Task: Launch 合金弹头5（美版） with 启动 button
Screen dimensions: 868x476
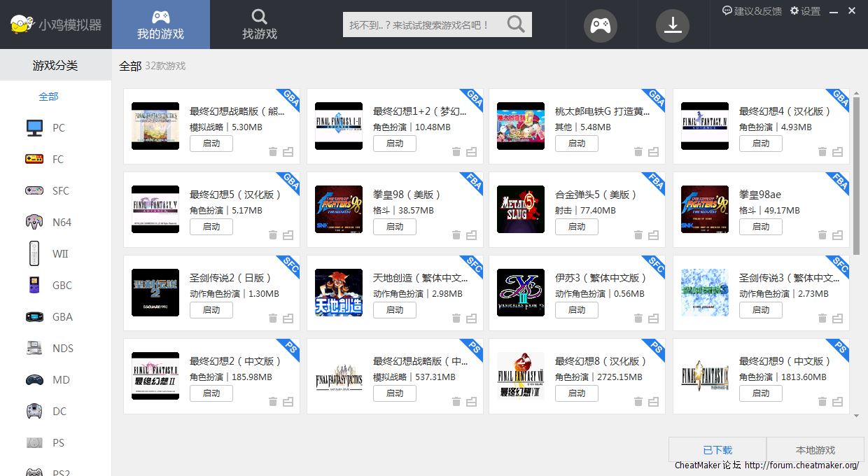Action: [577, 227]
